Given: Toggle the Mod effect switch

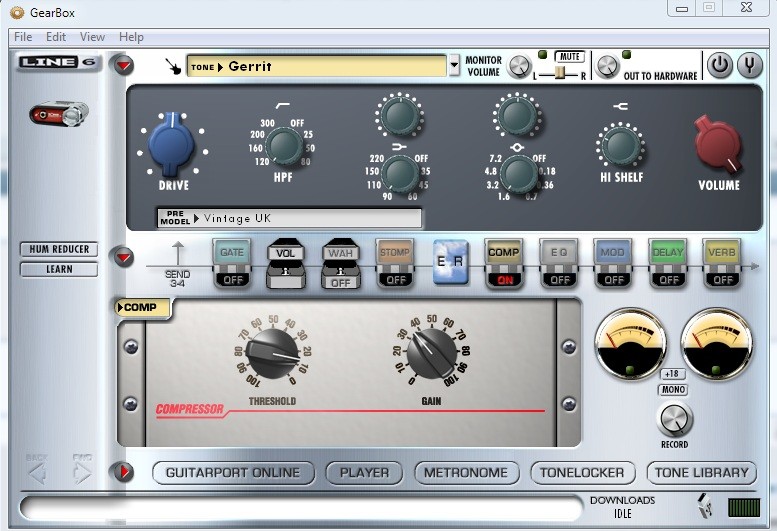Looking at the screenshot, I should pos(613,279).
